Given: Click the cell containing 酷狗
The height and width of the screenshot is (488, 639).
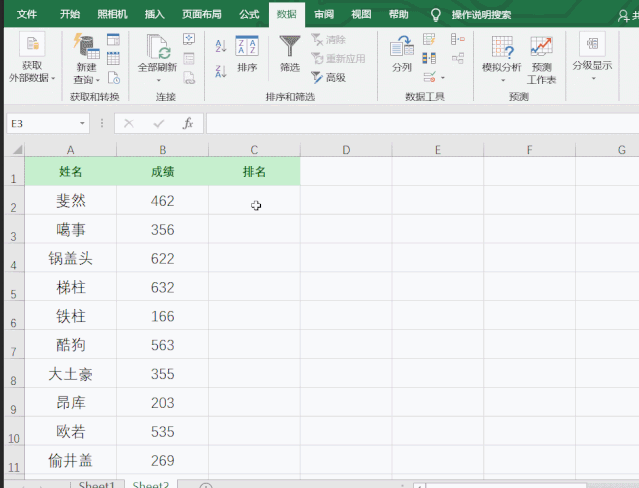Looking at the screenshot, I should 71,345.
